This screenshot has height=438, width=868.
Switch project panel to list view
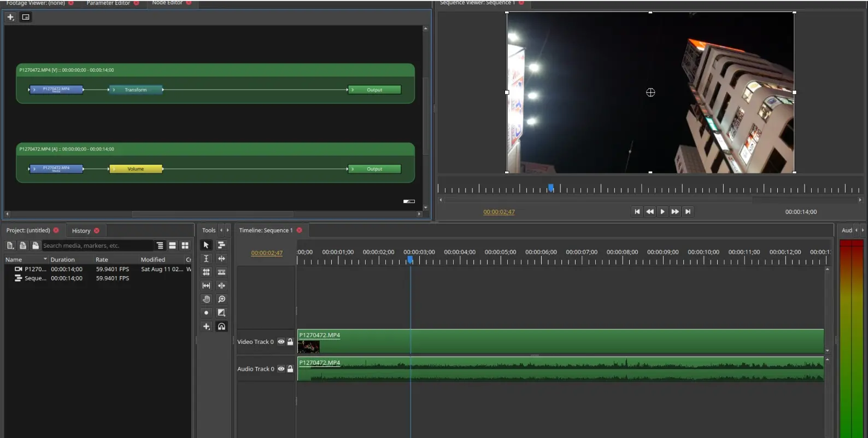click(172, 246)
